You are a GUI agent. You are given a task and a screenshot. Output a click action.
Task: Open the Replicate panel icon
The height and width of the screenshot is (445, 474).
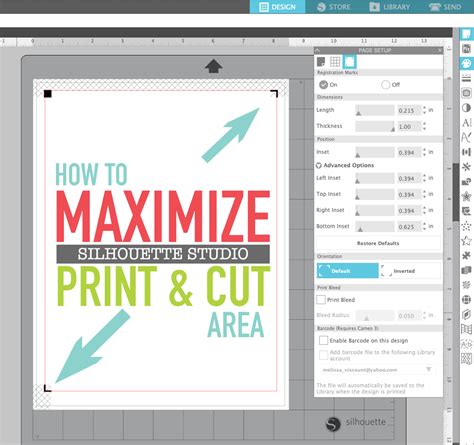click(x=467, y=167)
